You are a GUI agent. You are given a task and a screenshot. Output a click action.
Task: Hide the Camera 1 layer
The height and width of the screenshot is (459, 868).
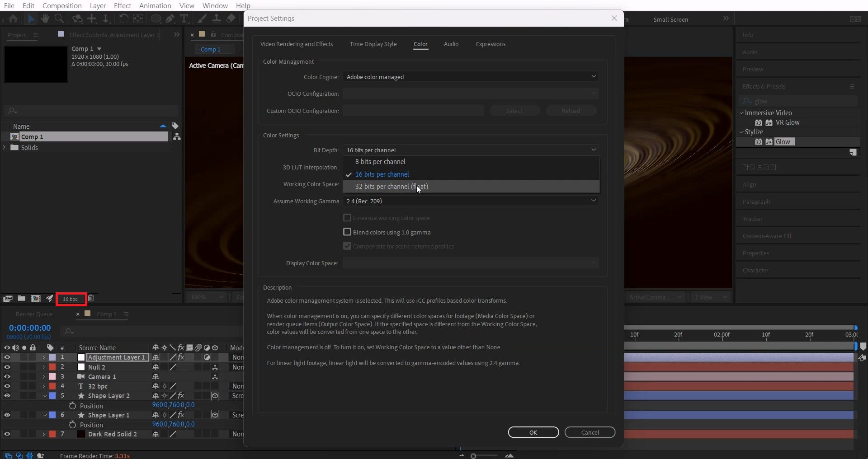pos(7,377)
